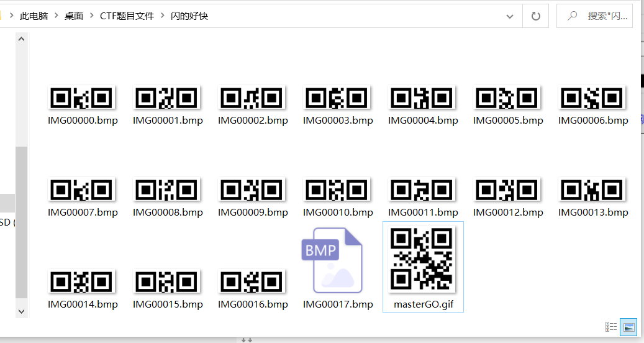Screen dimensions: 644x343
Task: Switch to large thumbnails view layout
Action: [x=628, y=327]
